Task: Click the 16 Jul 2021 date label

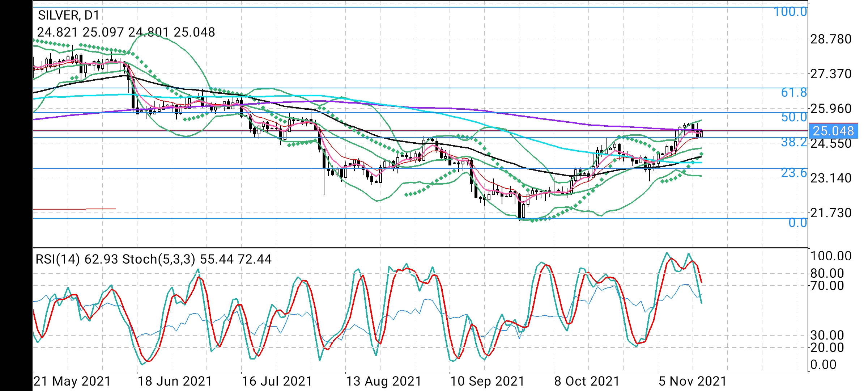Action: click(277, 381)
